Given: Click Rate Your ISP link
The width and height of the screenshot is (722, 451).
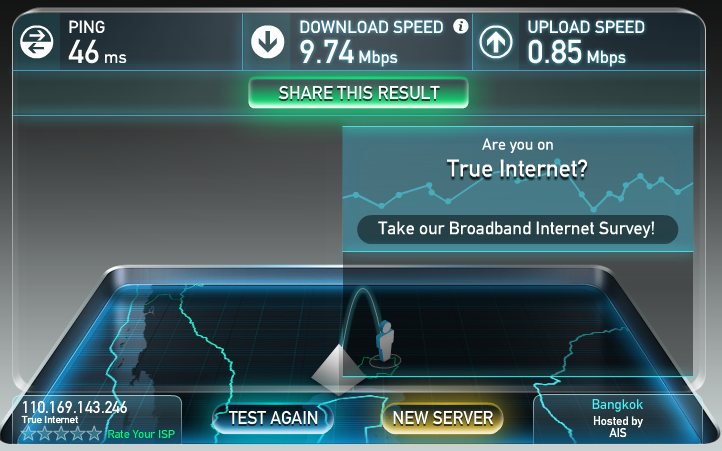Looking at the screenshot, I should pyautogui.click(x=141, y=434).
